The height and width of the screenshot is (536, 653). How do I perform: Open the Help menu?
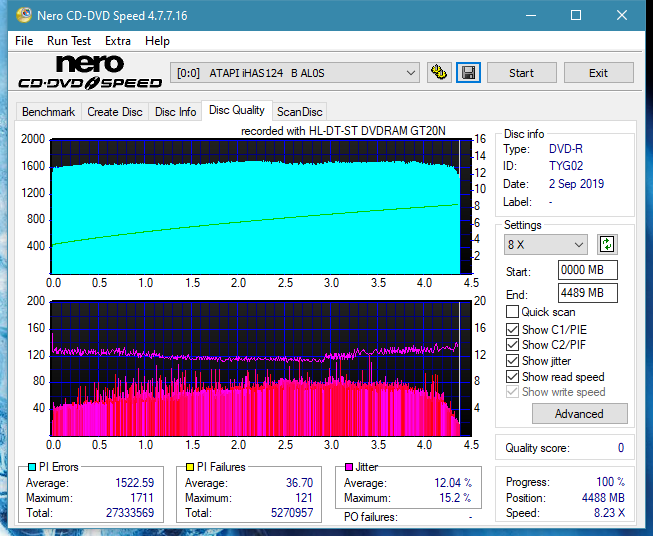pos(157,41)
